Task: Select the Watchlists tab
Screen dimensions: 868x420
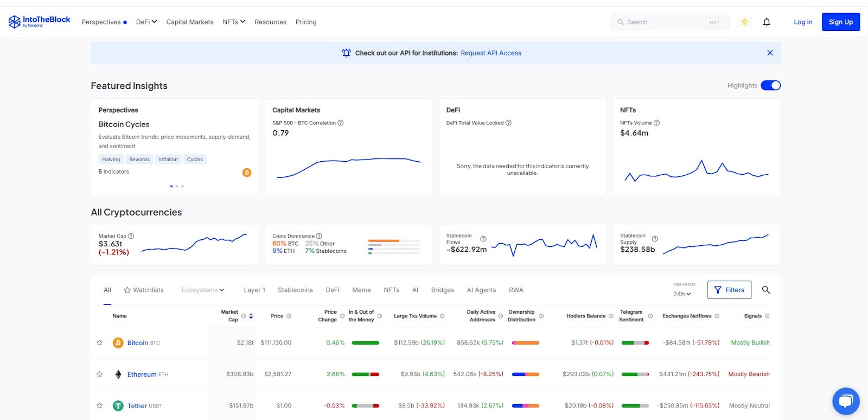Action: point(144,290)
